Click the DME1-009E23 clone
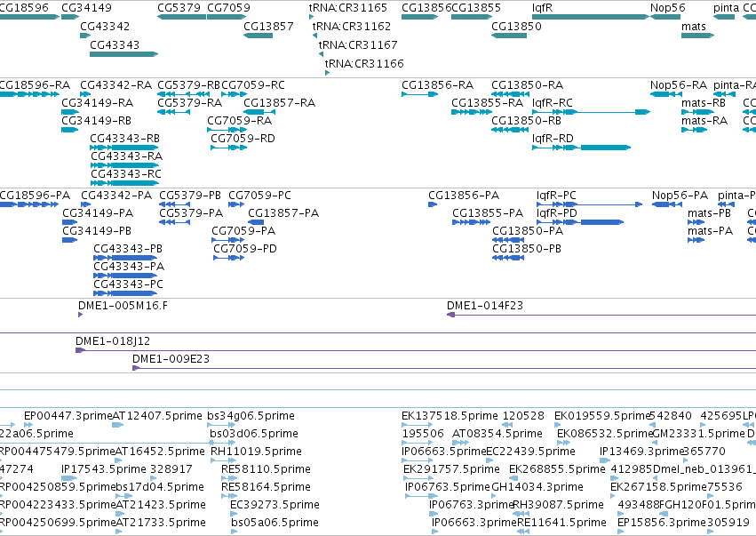This screenshot has width=756, height=536. (x=444, y=369)
